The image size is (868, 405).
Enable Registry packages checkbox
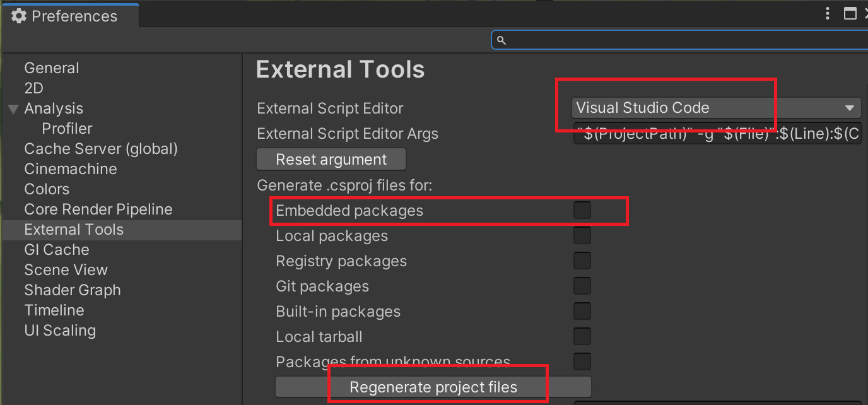(582, 261)
